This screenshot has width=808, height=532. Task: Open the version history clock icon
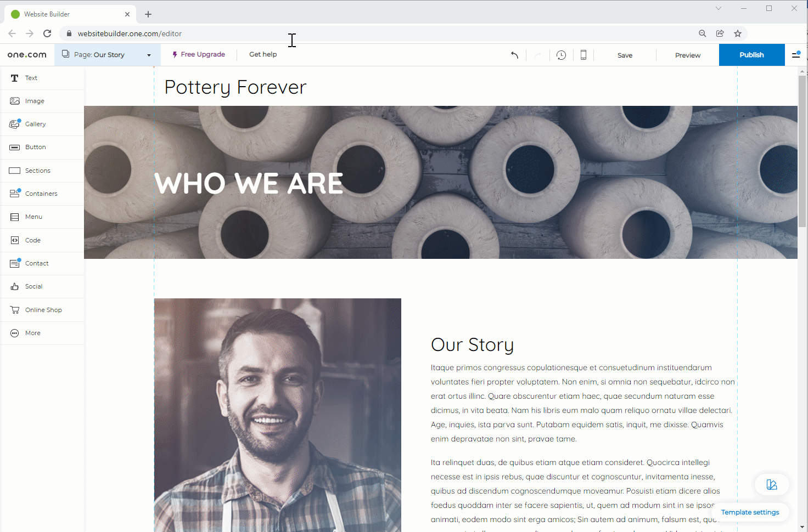click(x=561, y=55)
